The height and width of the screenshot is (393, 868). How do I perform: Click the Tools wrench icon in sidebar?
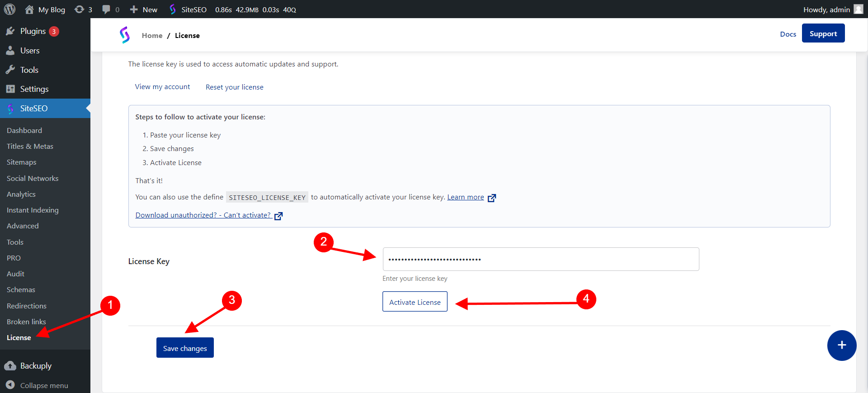10,70
